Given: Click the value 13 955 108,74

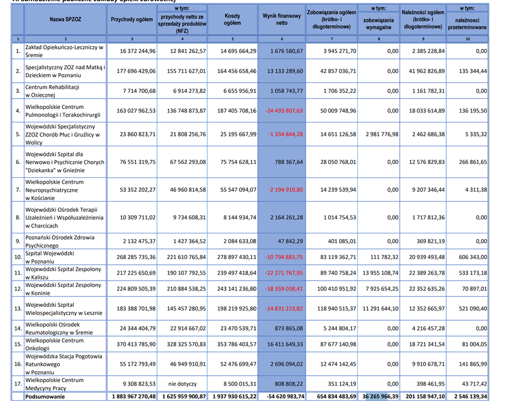Looking at the screenshot, I should click(x=381, y=273).
